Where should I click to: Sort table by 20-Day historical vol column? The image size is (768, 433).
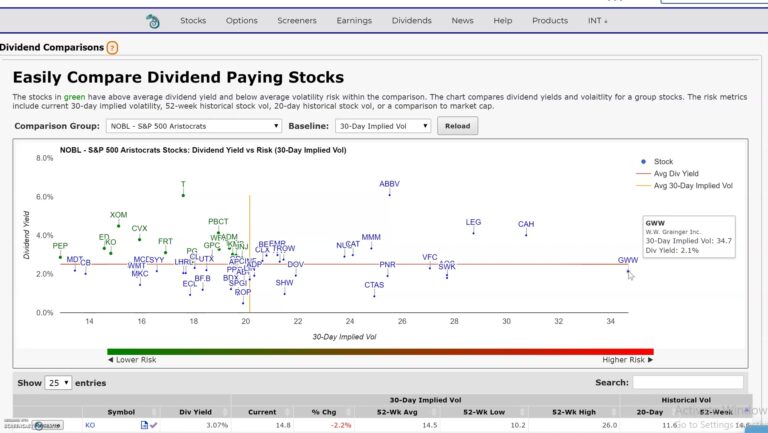pyautogui.click(x=649, y=412)
